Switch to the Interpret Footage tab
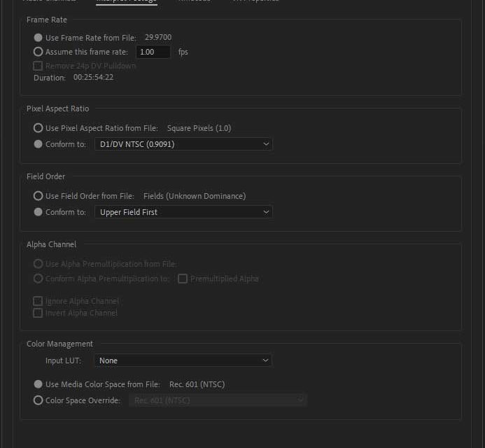The width and height of the screenshot is (485, 448). click(x=126, y=1)
